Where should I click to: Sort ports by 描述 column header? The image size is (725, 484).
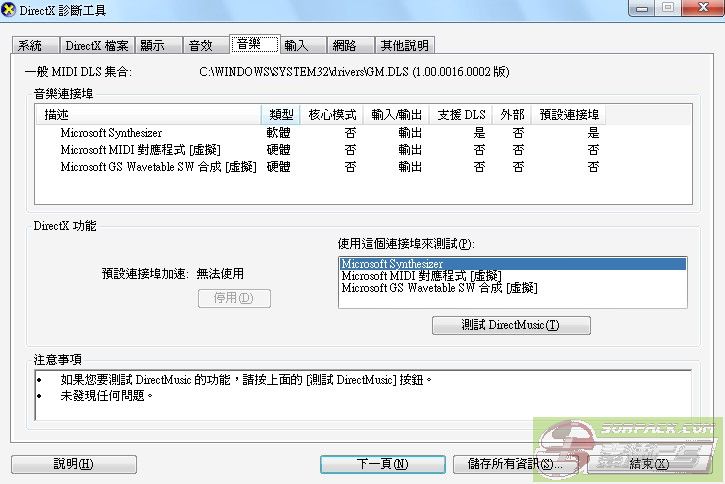150,115
